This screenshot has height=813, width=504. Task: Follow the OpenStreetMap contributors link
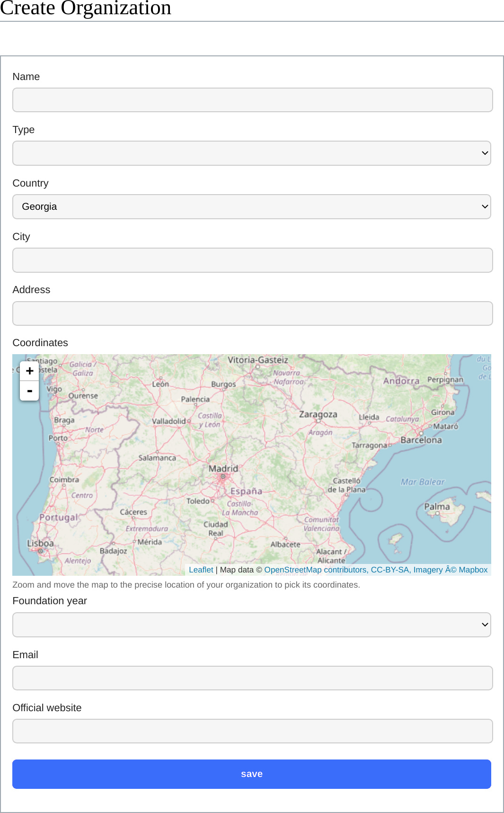click(316, 570)
